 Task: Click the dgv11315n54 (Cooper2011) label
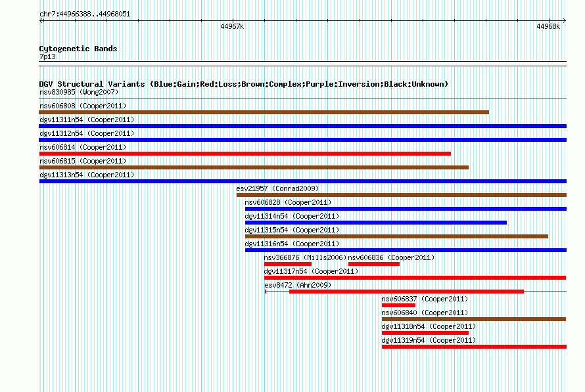pyautogui.click(x=292, y=230)
